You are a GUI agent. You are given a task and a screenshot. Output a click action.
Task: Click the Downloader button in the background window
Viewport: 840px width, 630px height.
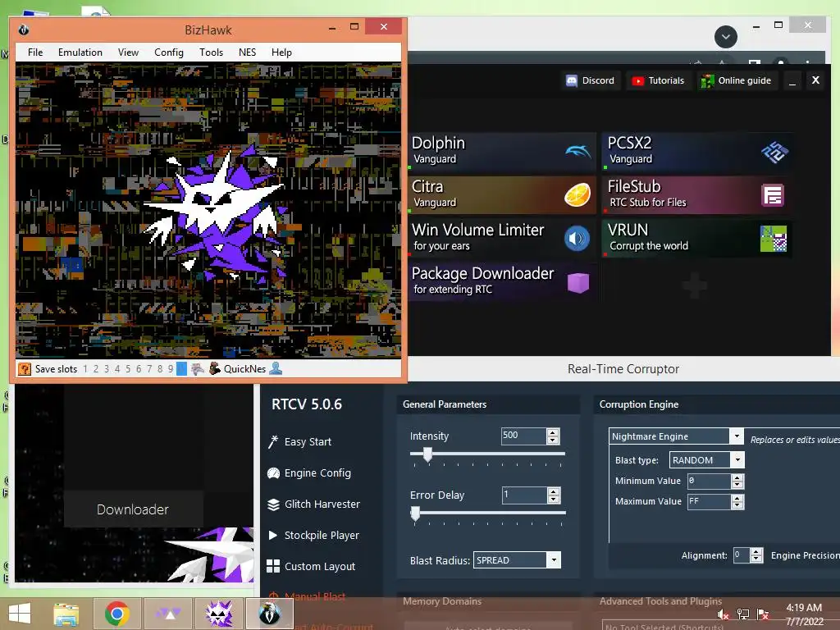[134, 509]
